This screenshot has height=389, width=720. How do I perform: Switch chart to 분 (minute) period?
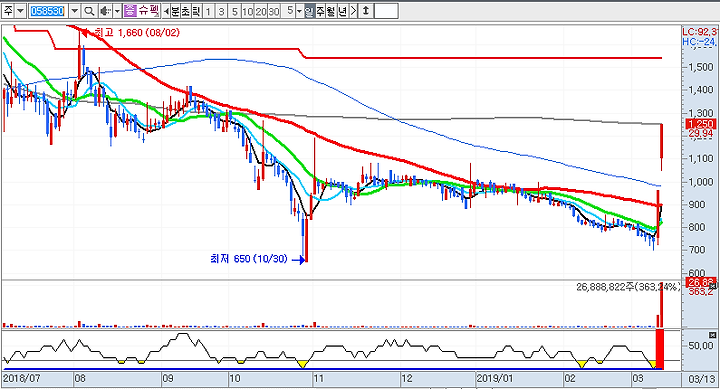pyautogui.click(x=175, y=11)
